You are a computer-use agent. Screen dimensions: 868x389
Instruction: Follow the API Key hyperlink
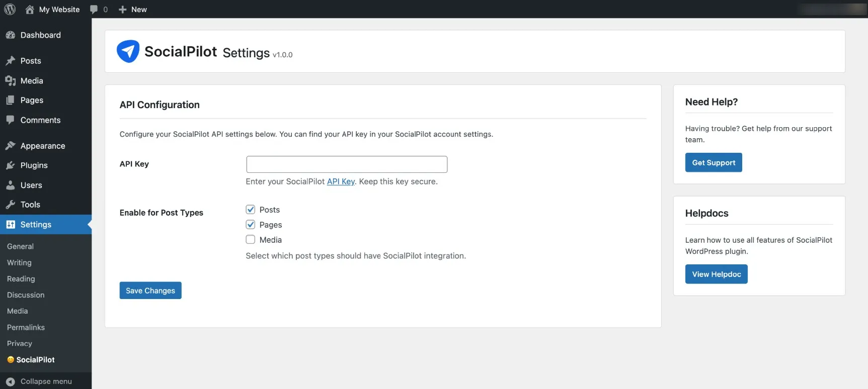tap(341, 181)
